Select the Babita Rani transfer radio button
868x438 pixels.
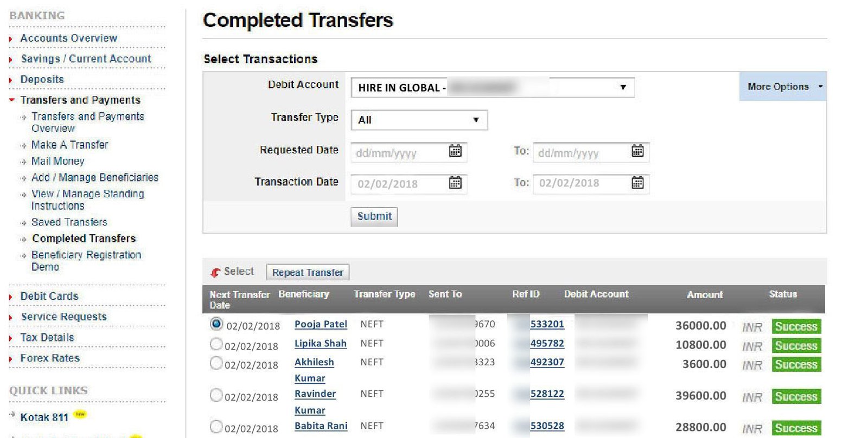[216, 427]
